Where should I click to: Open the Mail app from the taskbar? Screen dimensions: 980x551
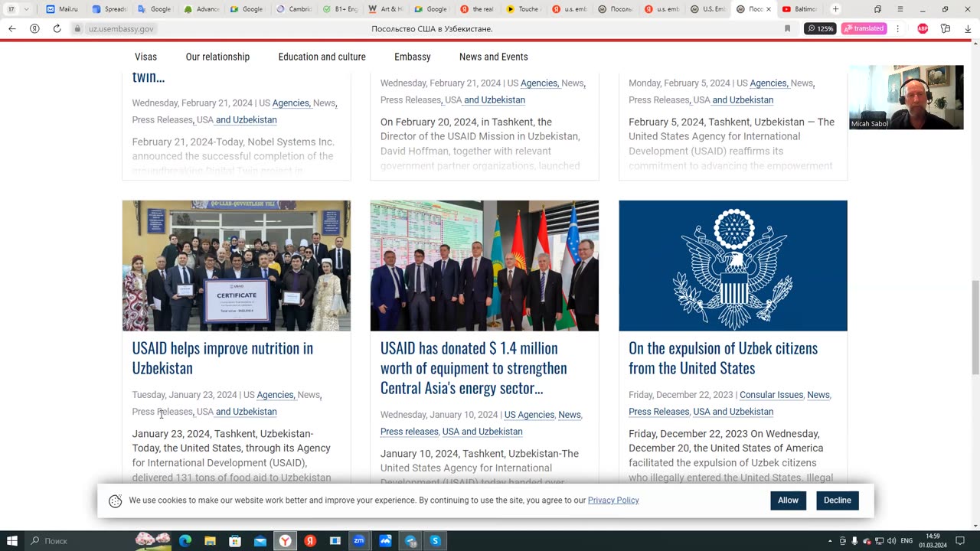point(260,541)
